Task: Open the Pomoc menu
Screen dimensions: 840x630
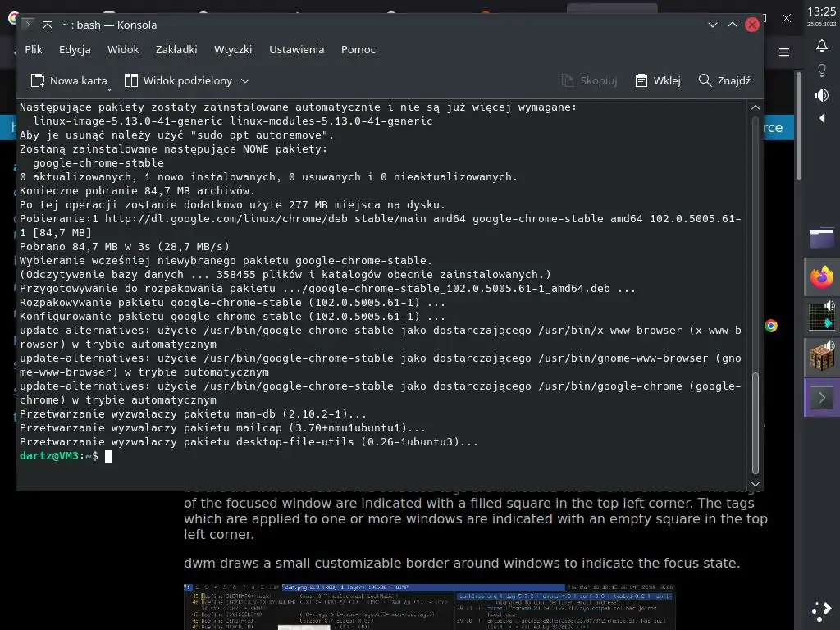Action: point(358,50)
